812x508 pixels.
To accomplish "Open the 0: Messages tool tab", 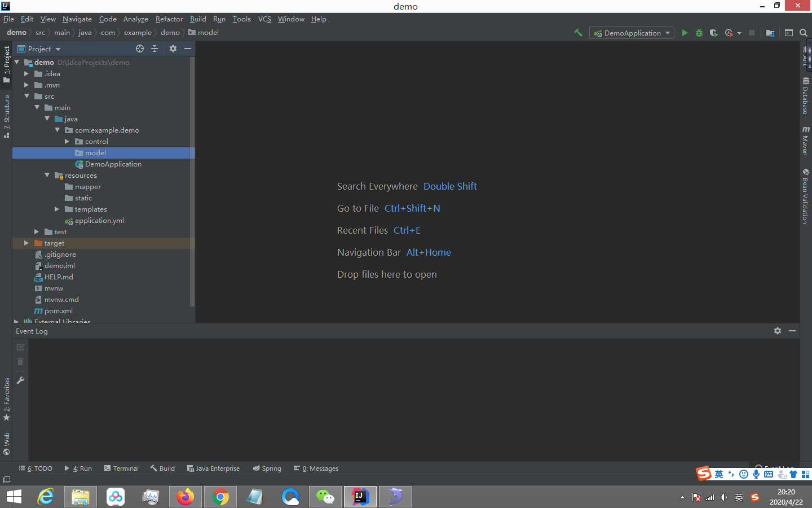I will (x=316, y=468).
